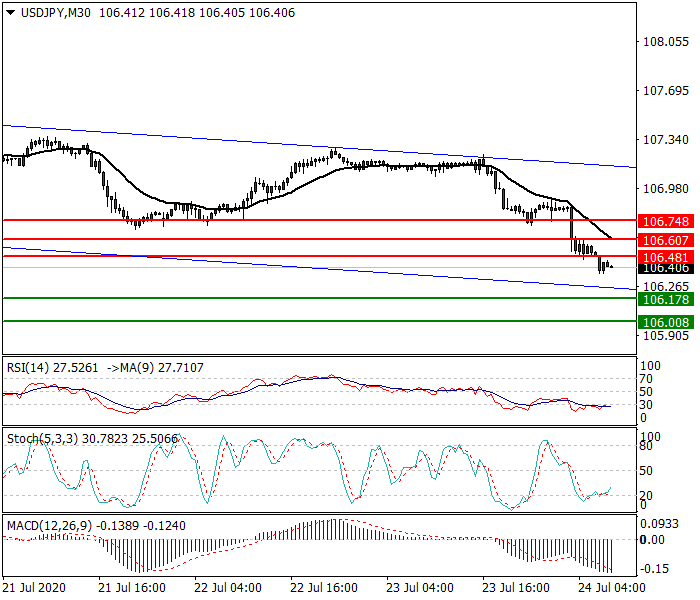Viewport: 700px width, 600px height.
Task: Click the RSI scale value 70
Action: [646, 379]
